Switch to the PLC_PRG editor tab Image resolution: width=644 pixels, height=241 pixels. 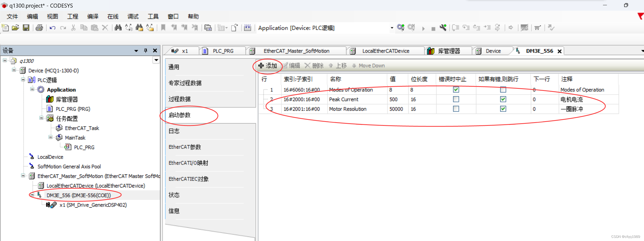pyautogui.click(x=223, y=51)
